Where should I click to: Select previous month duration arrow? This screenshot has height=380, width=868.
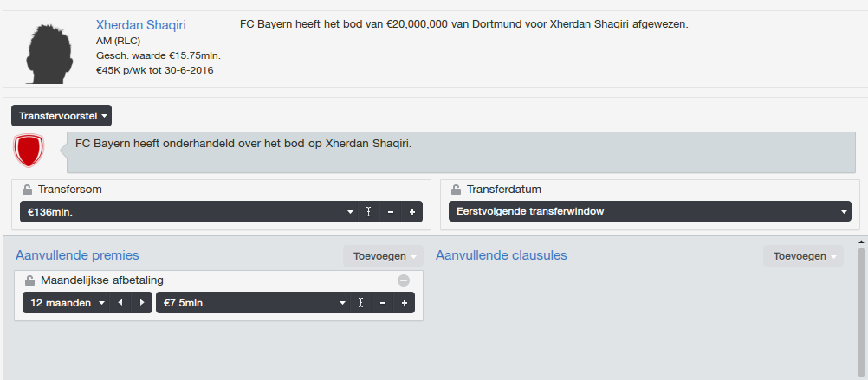[x=120, y=303]
